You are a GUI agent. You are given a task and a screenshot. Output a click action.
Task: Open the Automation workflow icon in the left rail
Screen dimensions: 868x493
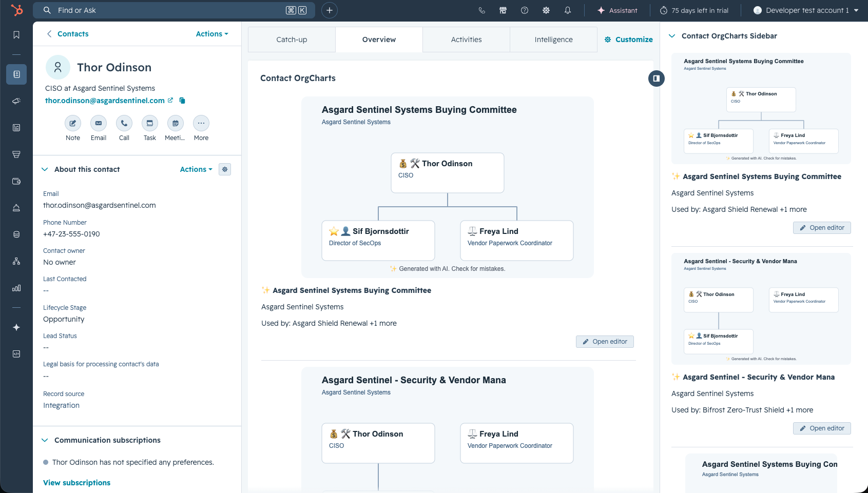click(x=16, y=261)
